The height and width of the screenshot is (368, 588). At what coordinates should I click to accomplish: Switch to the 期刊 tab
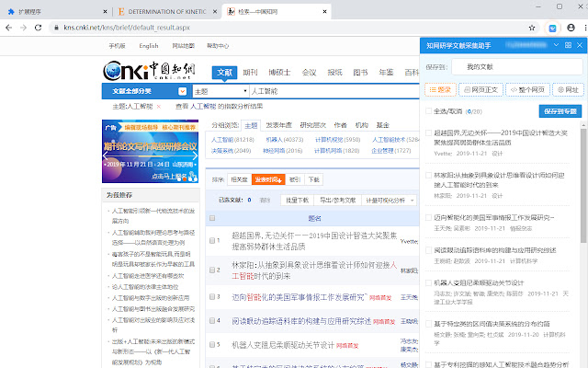click(x=250, y=72)
